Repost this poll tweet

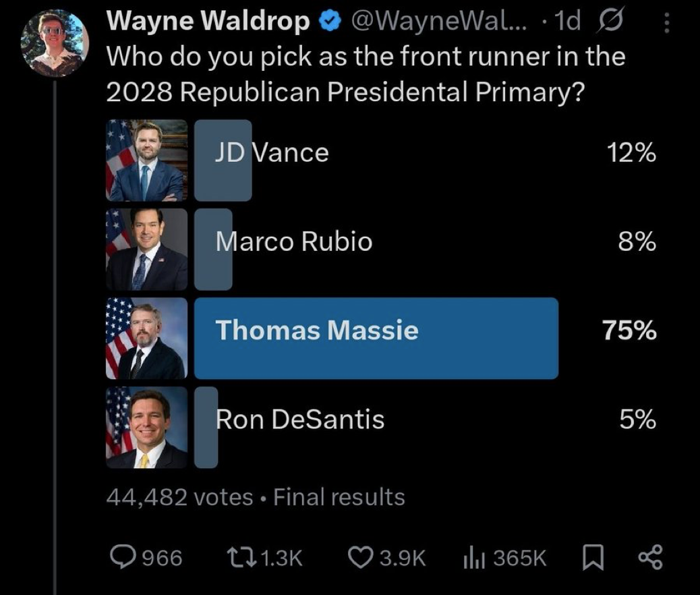(237, 557)
